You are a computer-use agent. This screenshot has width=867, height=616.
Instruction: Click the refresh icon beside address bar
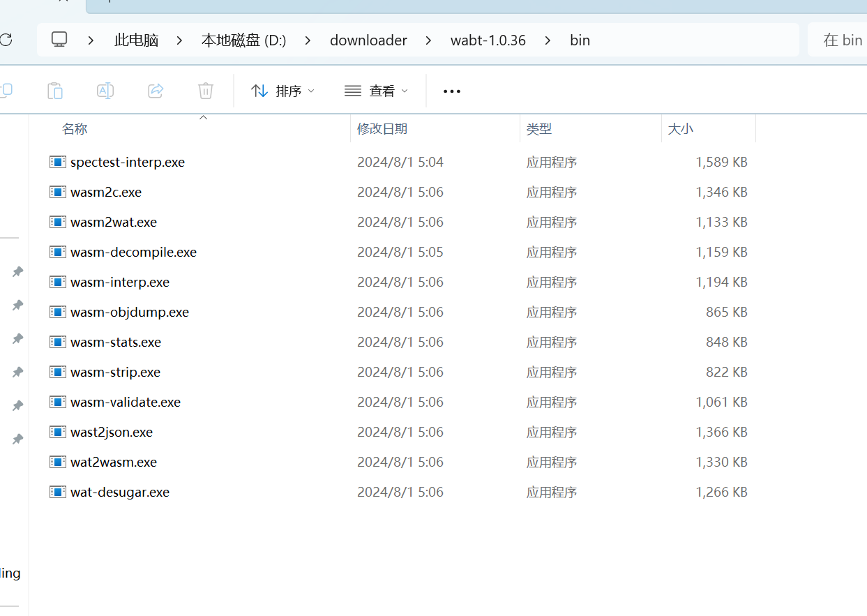[6, 40]
